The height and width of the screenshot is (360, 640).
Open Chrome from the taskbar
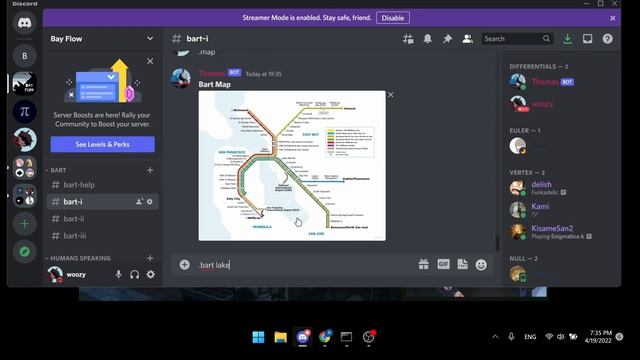pos(325,337)
